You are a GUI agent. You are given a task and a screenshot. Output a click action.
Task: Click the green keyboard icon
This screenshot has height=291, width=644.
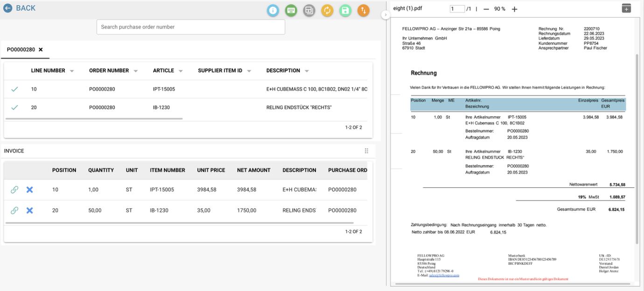(x=291, y=10)
